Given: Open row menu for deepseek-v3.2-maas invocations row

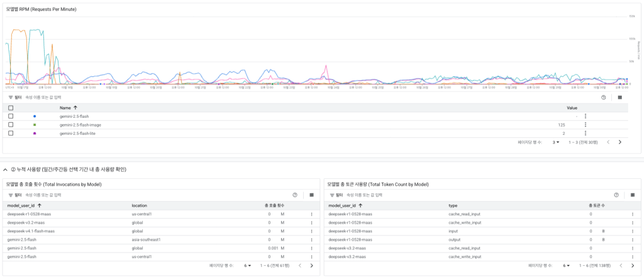Looking at the screenshot, I should (311, 222).
